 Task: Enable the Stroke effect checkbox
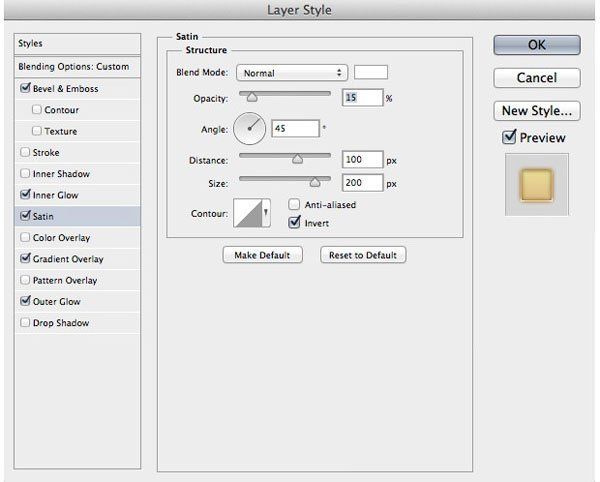point(25,152)
